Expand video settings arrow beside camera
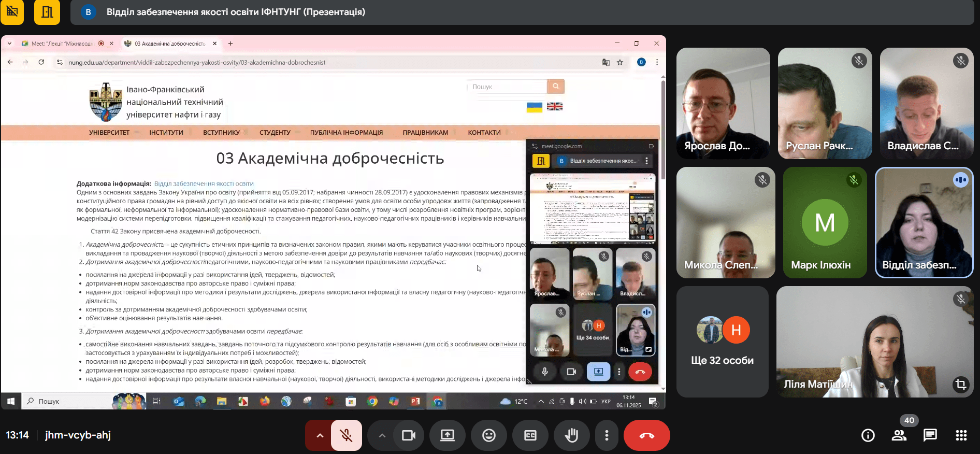Viewport: 980px width, 454px height. tap(382, 435)
